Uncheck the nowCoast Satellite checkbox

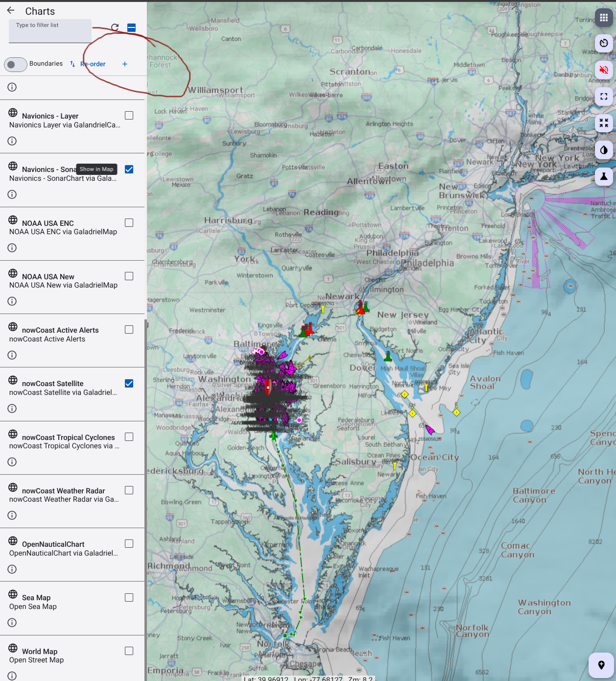coord(129,384)
